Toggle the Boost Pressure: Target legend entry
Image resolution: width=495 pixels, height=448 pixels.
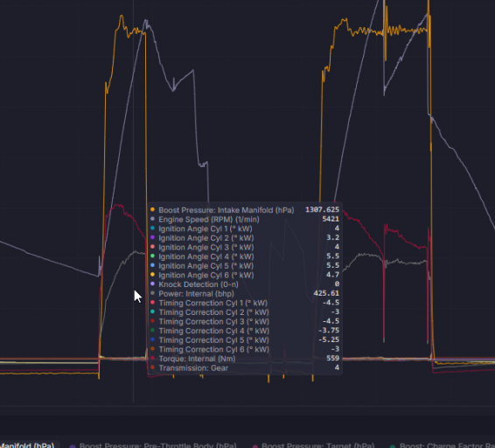314,445
